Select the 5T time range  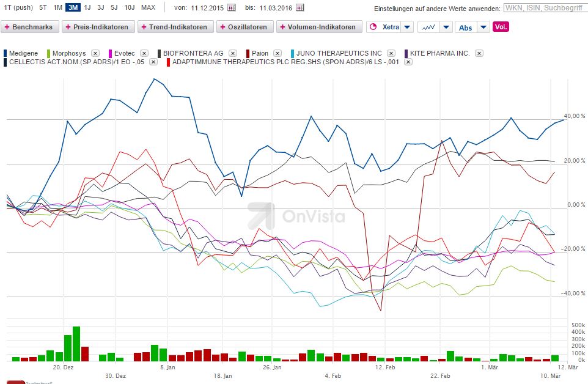click(x=43, y=7)
